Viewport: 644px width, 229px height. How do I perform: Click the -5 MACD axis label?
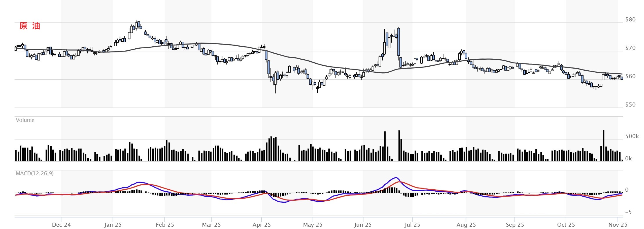point(628,212)
